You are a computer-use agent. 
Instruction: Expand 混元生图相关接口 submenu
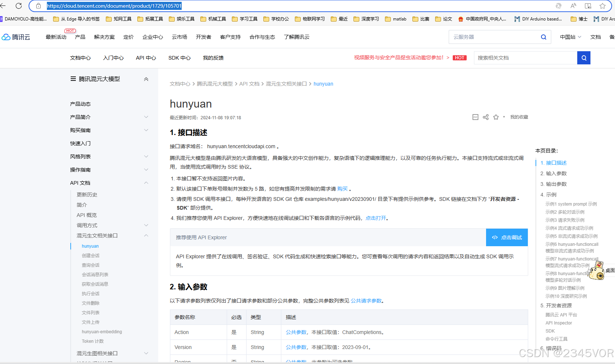(146, 353)
